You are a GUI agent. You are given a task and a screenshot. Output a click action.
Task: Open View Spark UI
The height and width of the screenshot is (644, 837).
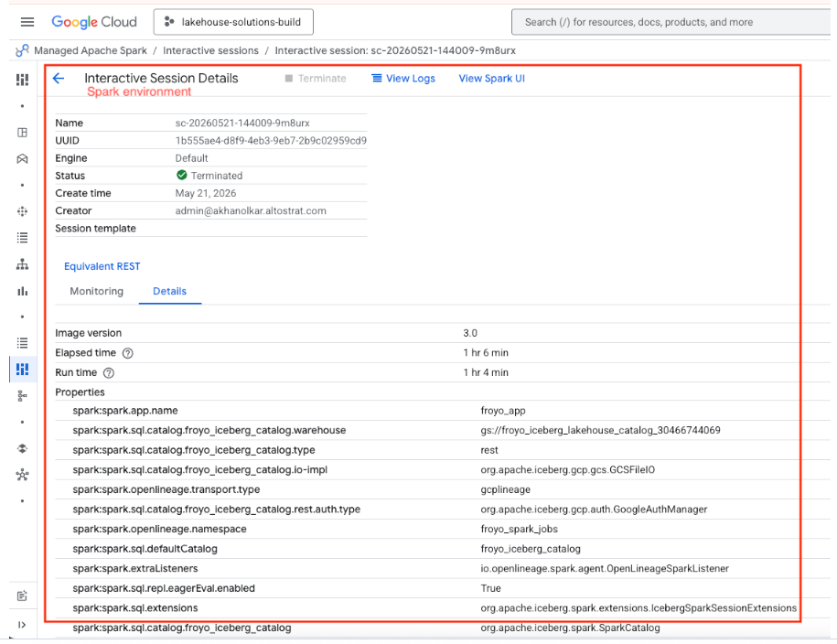[491, 79]
